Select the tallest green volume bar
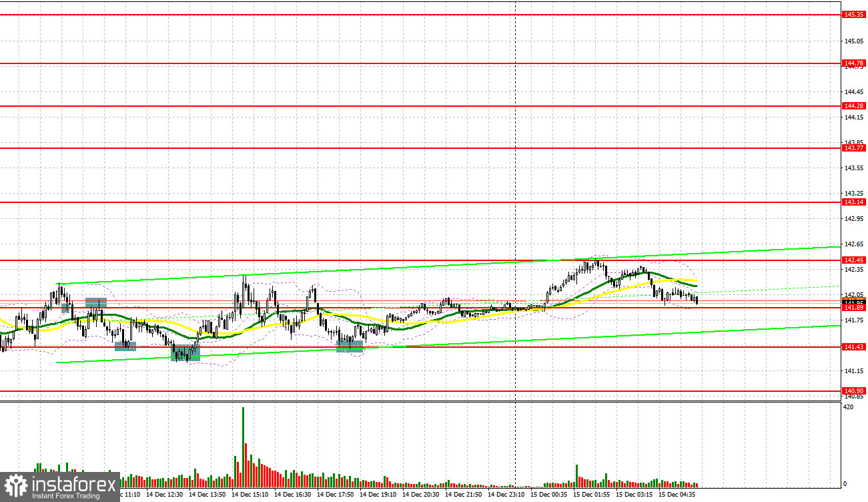 pyautogui.click(x=243, y=447)
